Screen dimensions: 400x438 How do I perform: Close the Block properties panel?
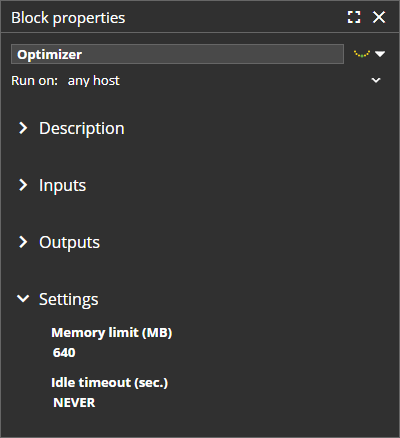tap(379, 17)
